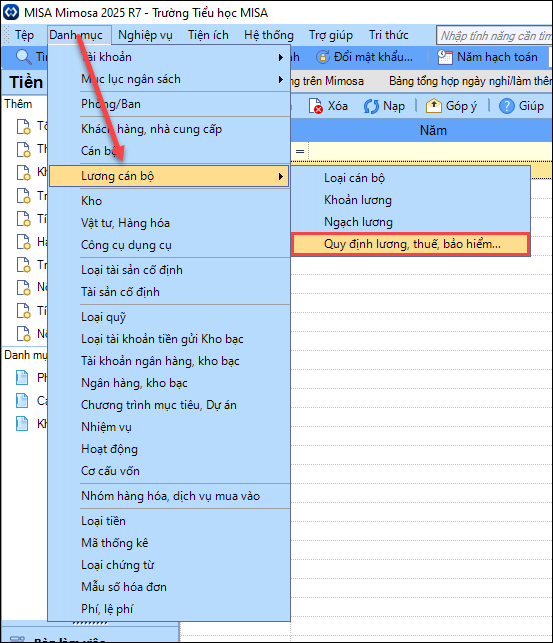Expand the Lương cán bộ submenu arrow
553x643 pixels.
click(281, 176)
